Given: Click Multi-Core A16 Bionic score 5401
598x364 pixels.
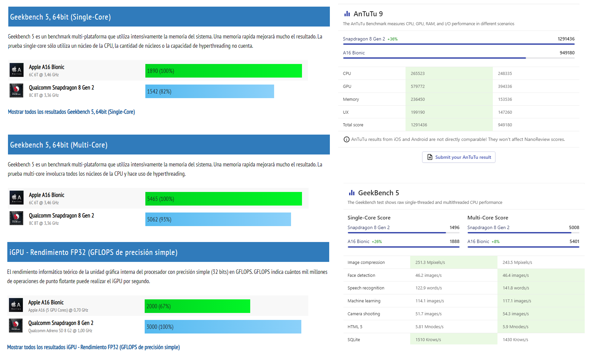Looking at the screenshot, I should pos(574,241).
